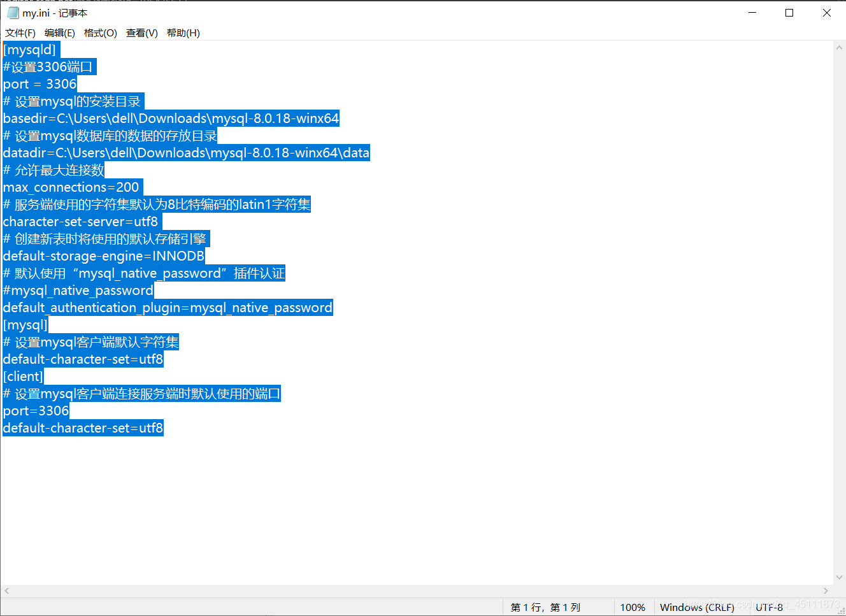Click 'Windows (CRLF)' in the status bar
Screen dimensions: 846x616
click(x=697, y=608)
